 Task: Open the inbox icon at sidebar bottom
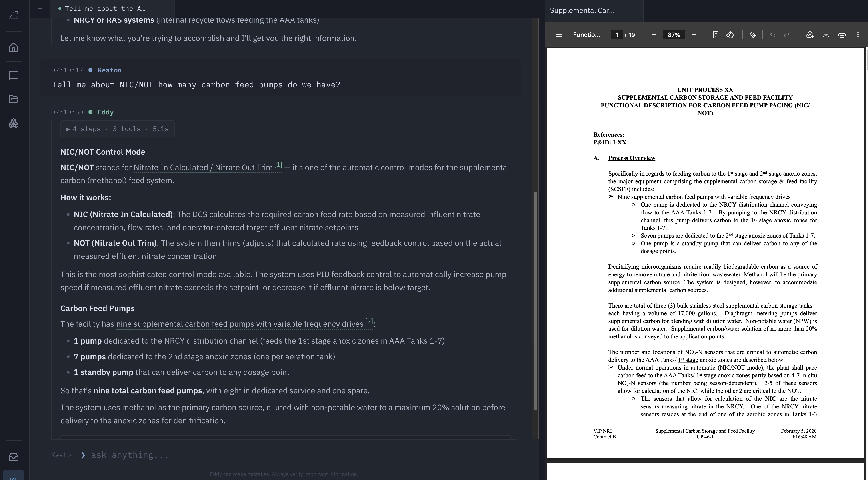click(x=14, y=457)
